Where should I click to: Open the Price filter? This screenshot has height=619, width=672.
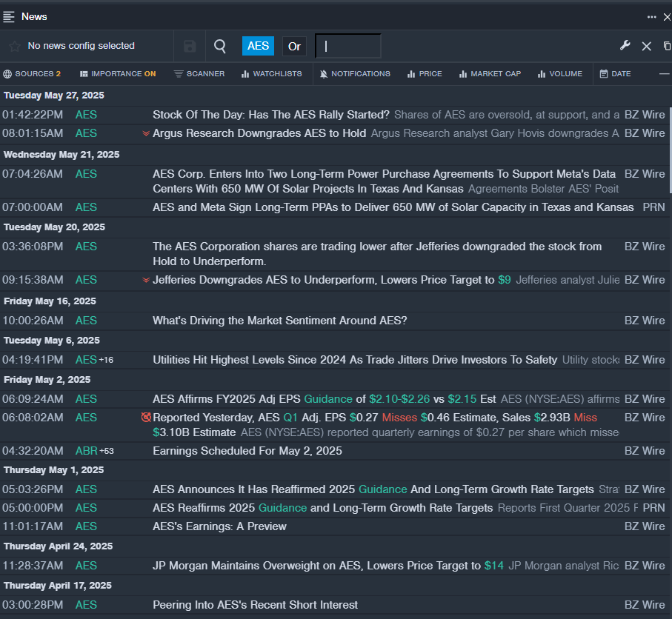click(x=425, y=74)
